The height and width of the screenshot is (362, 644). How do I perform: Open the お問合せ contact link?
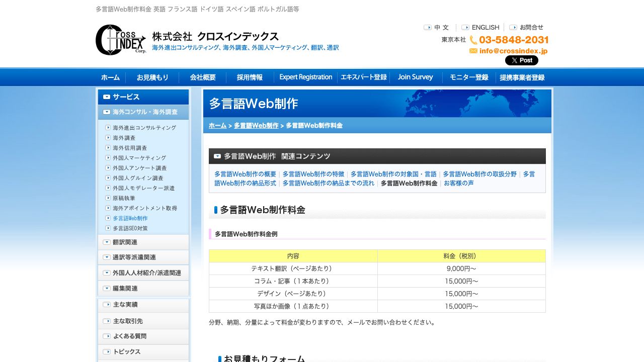(526, 28)
